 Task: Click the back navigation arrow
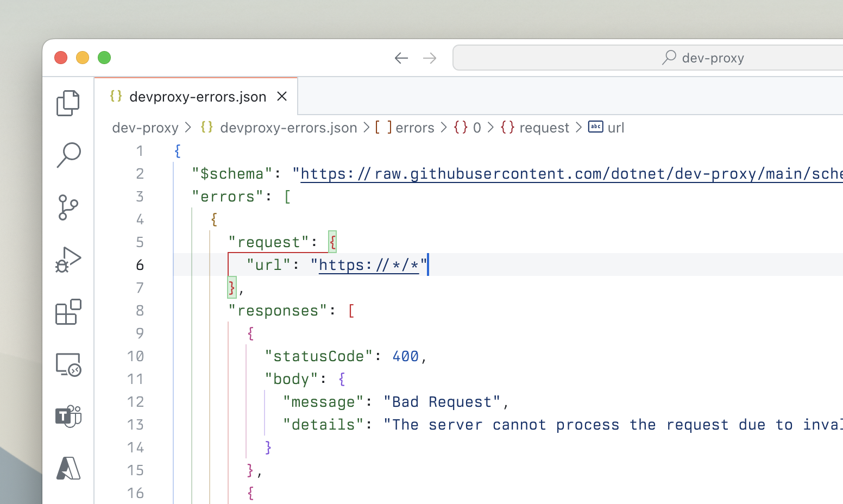pos(401,58)
